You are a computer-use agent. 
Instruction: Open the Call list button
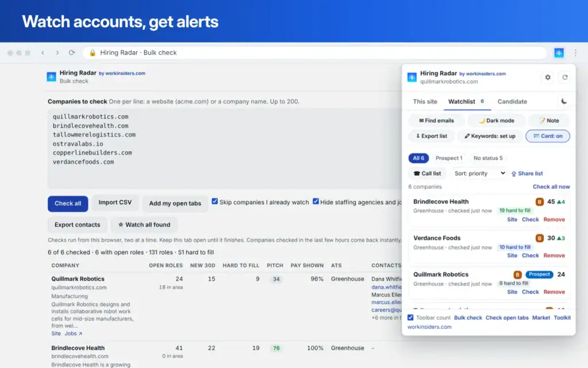pos(427,174)
